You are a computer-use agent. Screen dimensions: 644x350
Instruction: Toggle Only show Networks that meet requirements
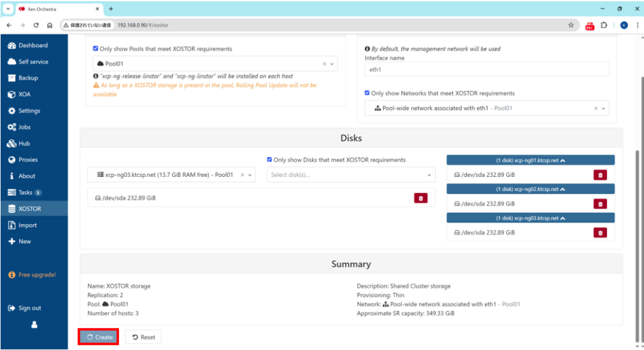[x=367, y=93]
